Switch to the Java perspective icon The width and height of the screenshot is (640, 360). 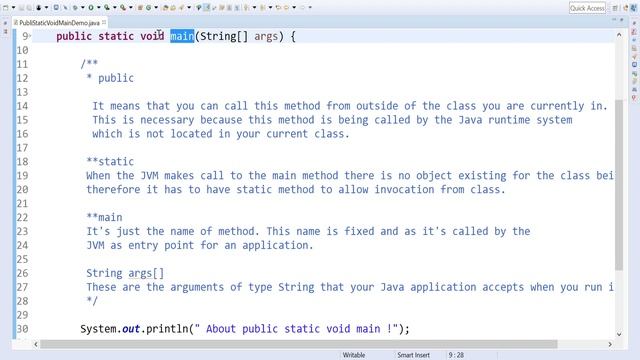[x=634, y=8]
